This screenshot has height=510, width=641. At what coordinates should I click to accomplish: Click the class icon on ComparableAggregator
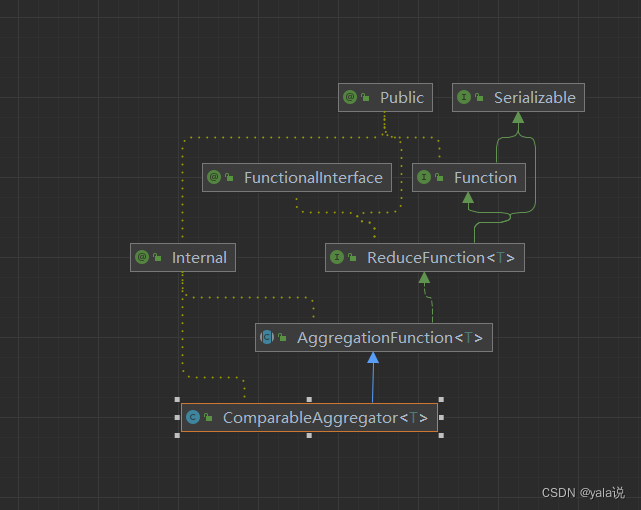coord(193,418)
